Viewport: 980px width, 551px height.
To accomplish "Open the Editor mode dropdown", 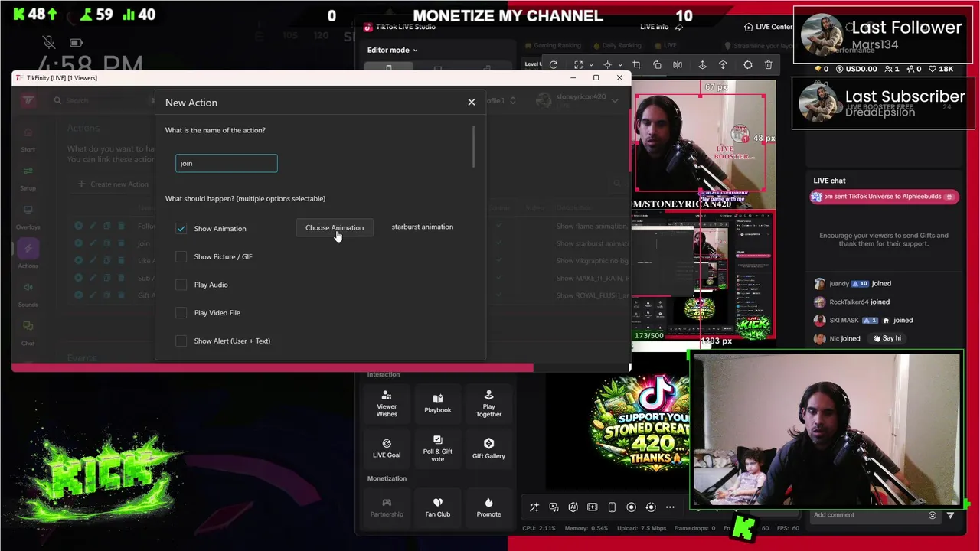I will tap(392, 50).
